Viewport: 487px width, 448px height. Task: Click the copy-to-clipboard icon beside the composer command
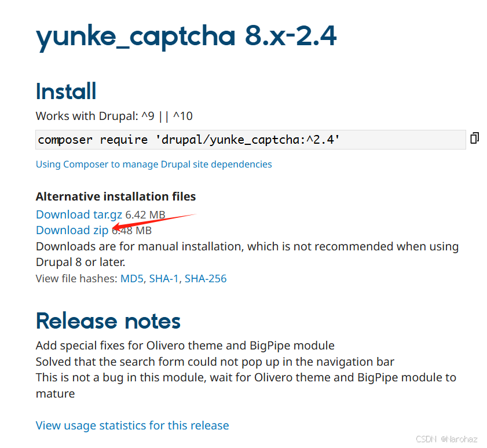[474, 138]
